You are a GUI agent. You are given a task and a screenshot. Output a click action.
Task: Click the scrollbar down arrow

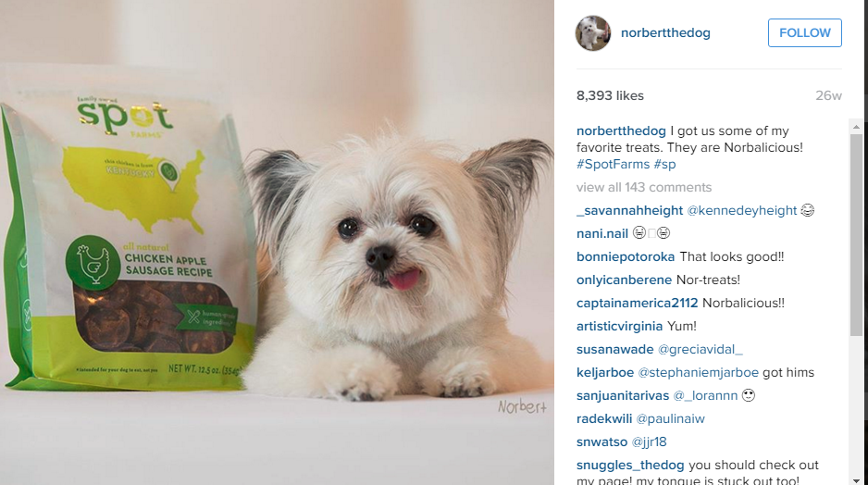tap(856, 480)
